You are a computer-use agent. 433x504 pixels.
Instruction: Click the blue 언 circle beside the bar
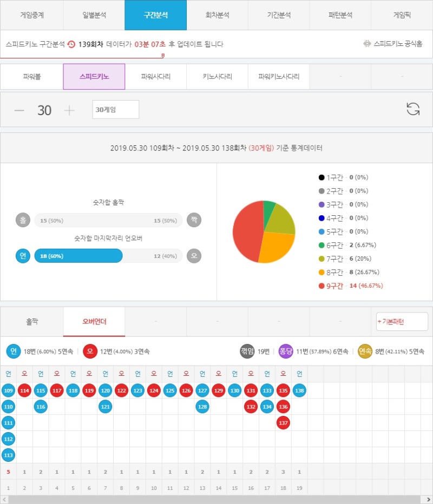(x=23, y=256)
